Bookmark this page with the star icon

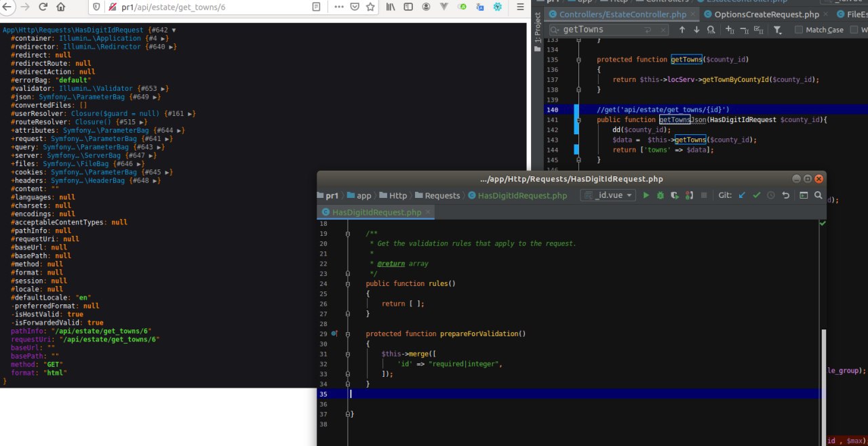tap(370, 7)
